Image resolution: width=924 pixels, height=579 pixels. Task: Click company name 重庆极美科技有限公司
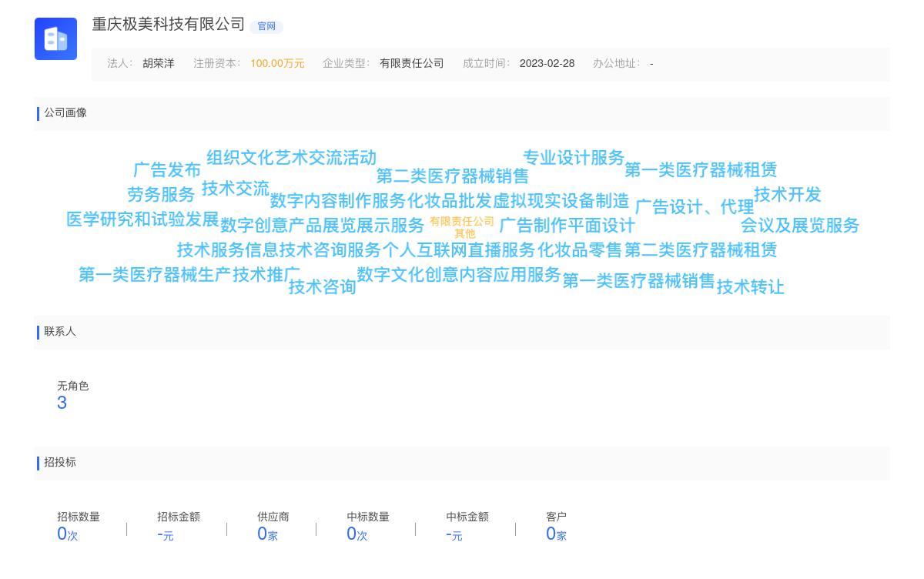coord(169,25)
